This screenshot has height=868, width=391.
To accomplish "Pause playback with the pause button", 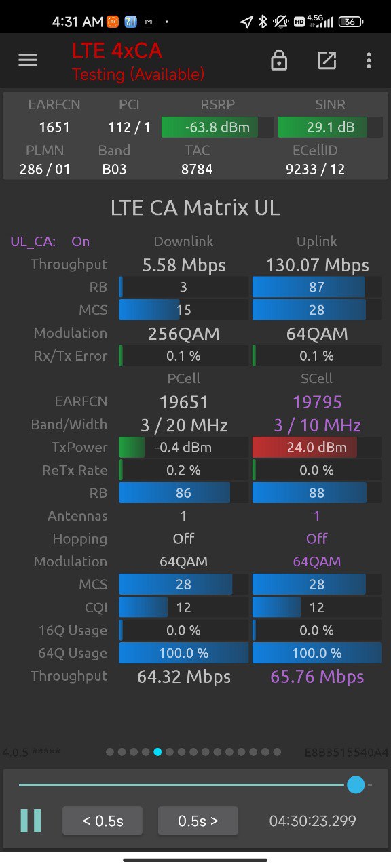I will pyautogui.click(x=31, y=821).
